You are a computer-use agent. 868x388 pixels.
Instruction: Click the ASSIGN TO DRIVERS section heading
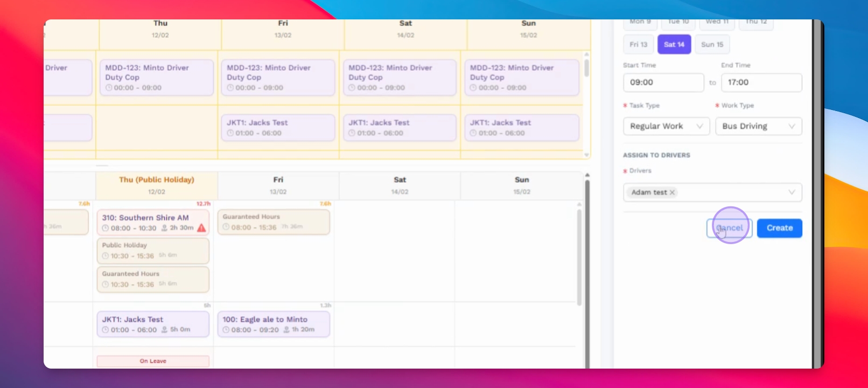(x=656, y=155)
